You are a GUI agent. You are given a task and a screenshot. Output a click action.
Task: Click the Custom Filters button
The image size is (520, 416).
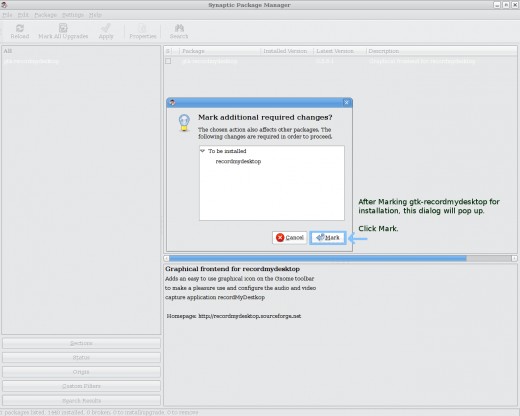[x=81, y=386]
